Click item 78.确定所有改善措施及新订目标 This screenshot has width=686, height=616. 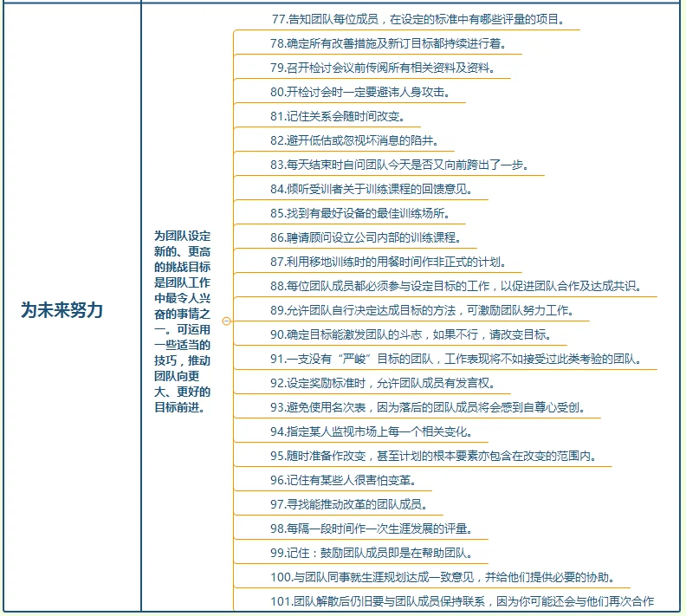click(389, 43)
